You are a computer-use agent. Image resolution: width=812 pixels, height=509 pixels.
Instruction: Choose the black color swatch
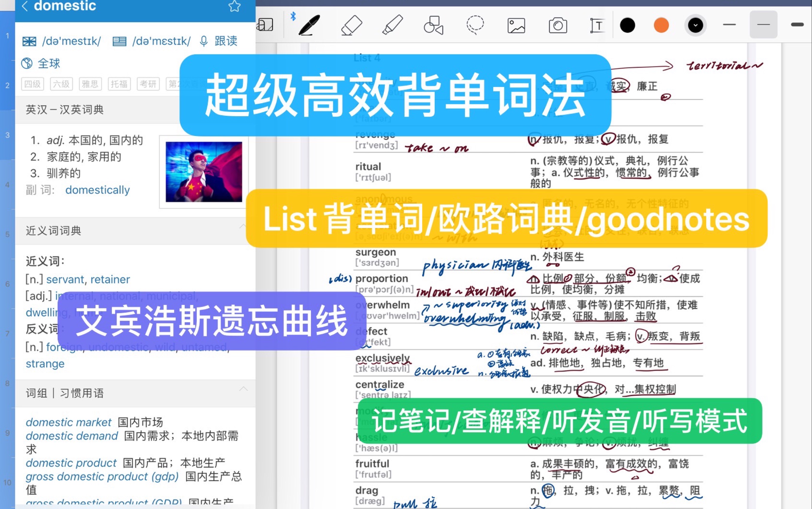tap(627, 25)
